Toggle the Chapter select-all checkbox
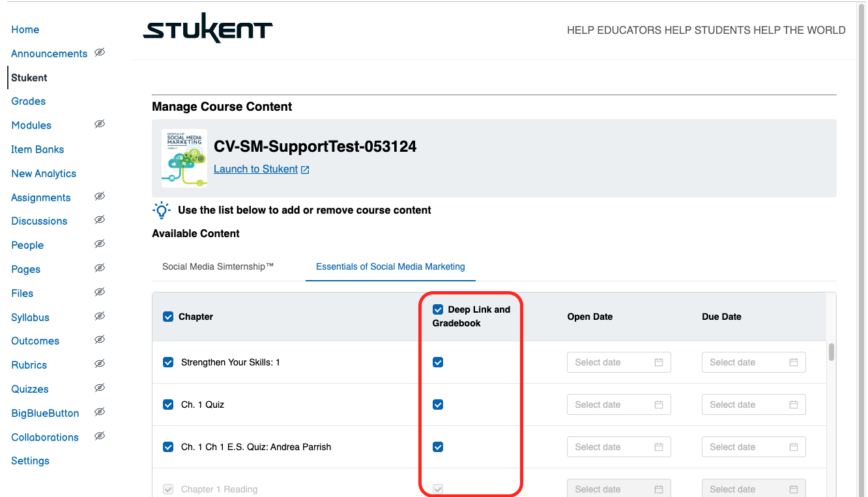 [x=168, y=317]
